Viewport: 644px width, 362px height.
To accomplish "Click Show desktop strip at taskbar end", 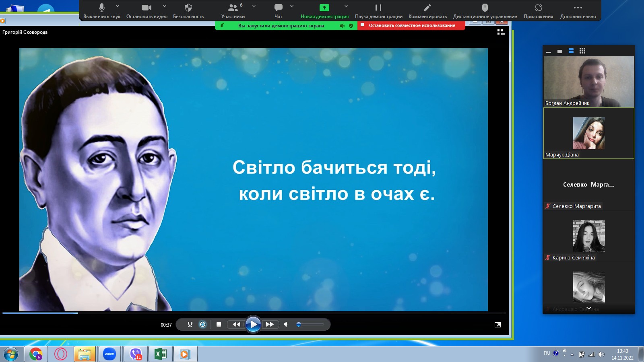I will coord(641,354).
